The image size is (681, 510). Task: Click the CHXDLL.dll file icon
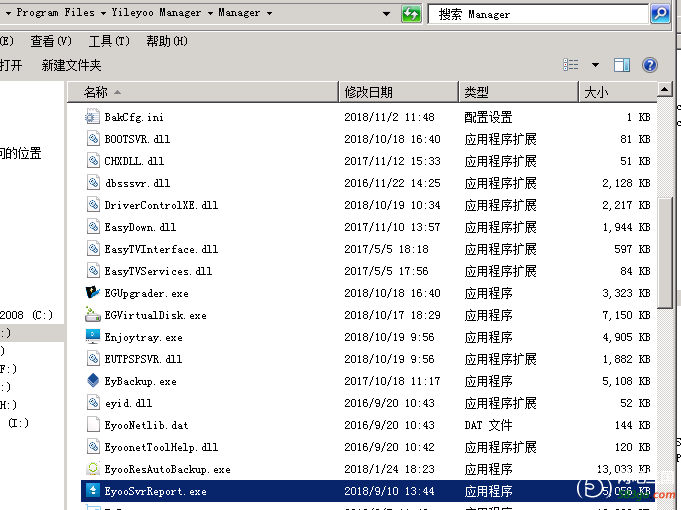(x=93, y=161)
